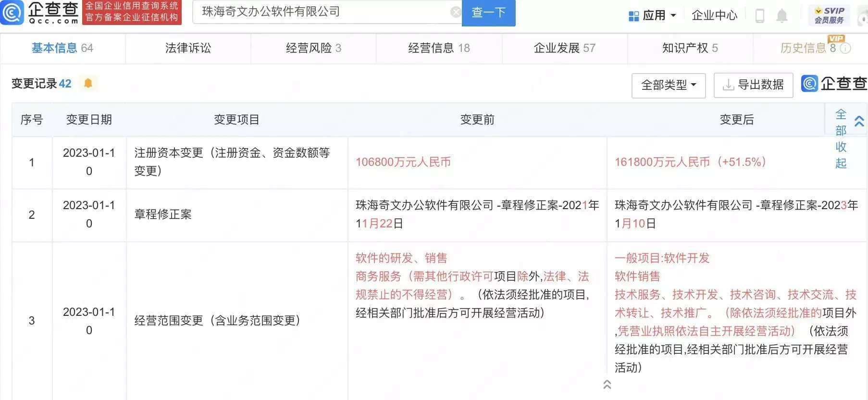
Task: Click 全部收起 link in table header
Action: point(841,139)
